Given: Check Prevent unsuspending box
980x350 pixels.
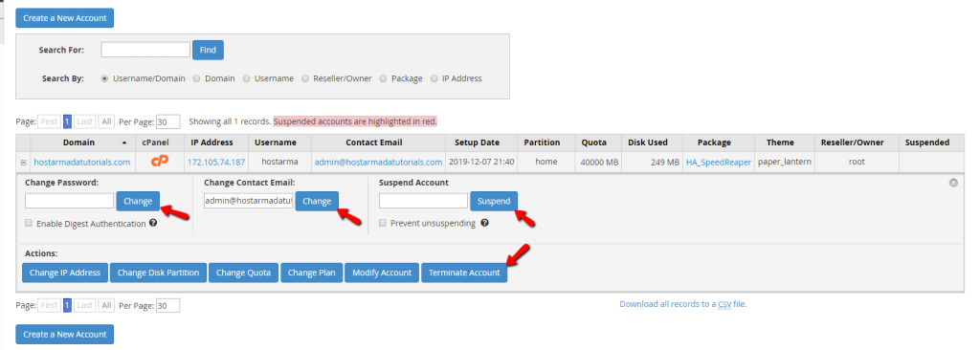Looking at the screenshot, I should (x=383, y=223).
